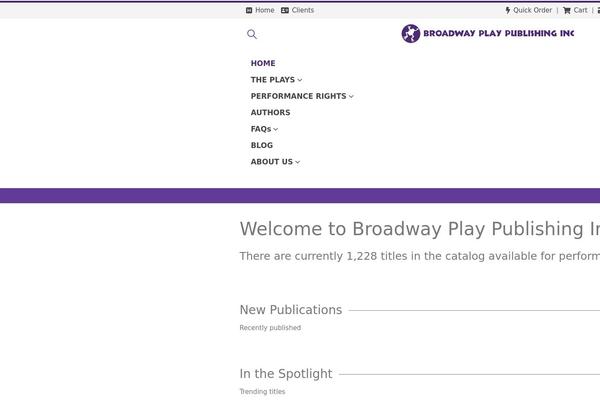Select PERFORMANCE RIGHTS menu item
The image size is (600, 400).
coord(298,96)
